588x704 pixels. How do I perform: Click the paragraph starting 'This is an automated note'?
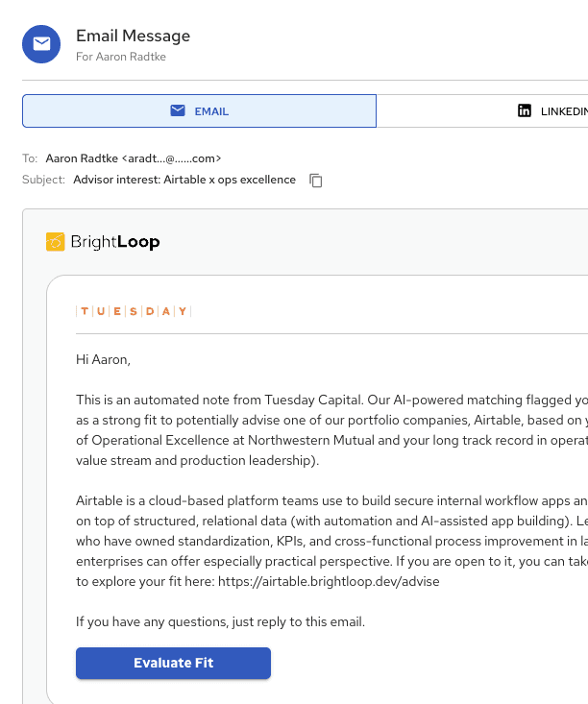[x=332, y=430]
